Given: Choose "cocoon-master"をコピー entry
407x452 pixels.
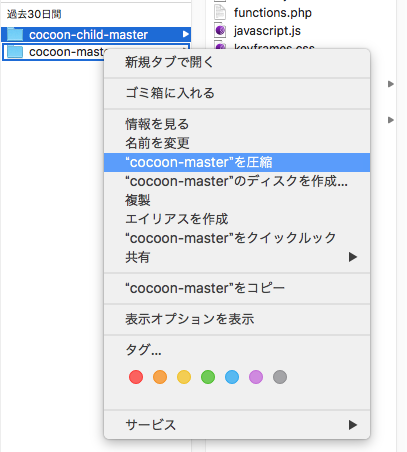Looking at the screenshot, I should [x=237, y=288].
